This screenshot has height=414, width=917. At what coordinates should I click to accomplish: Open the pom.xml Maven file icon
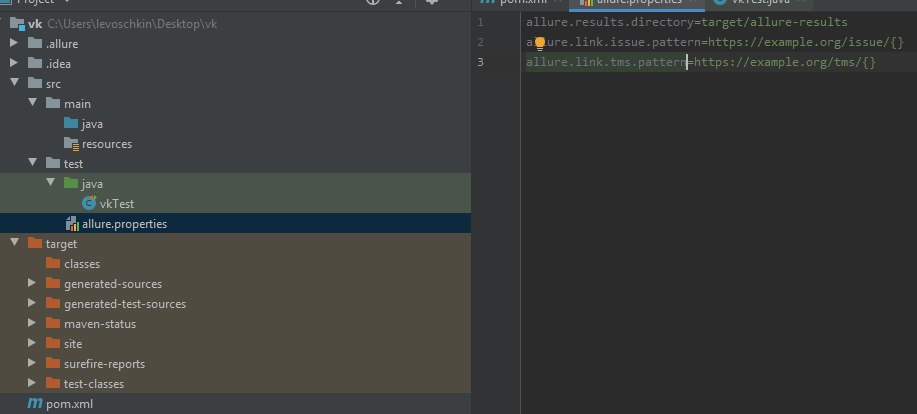click(x=35, y=403)
